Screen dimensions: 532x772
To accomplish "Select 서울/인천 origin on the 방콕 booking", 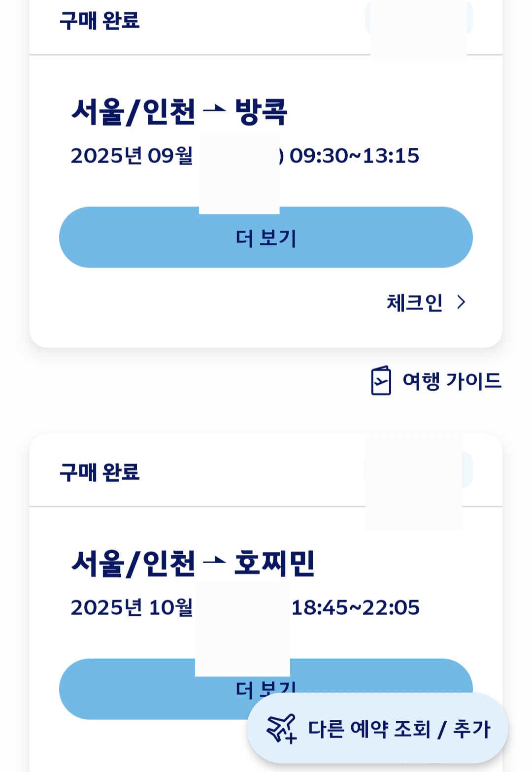I will [133, 111].
